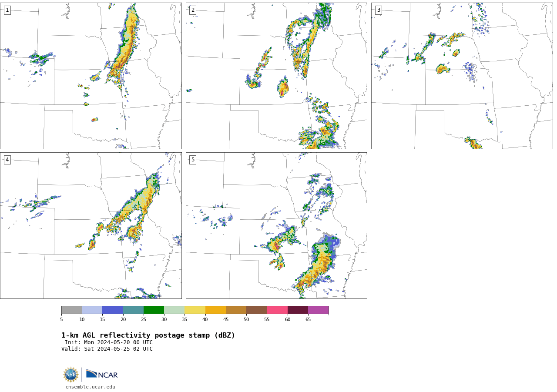This screenshot has height=392, width=557.
Task: Click the blue 15-20 dBZ swatch
Action: tap(113, 310)
